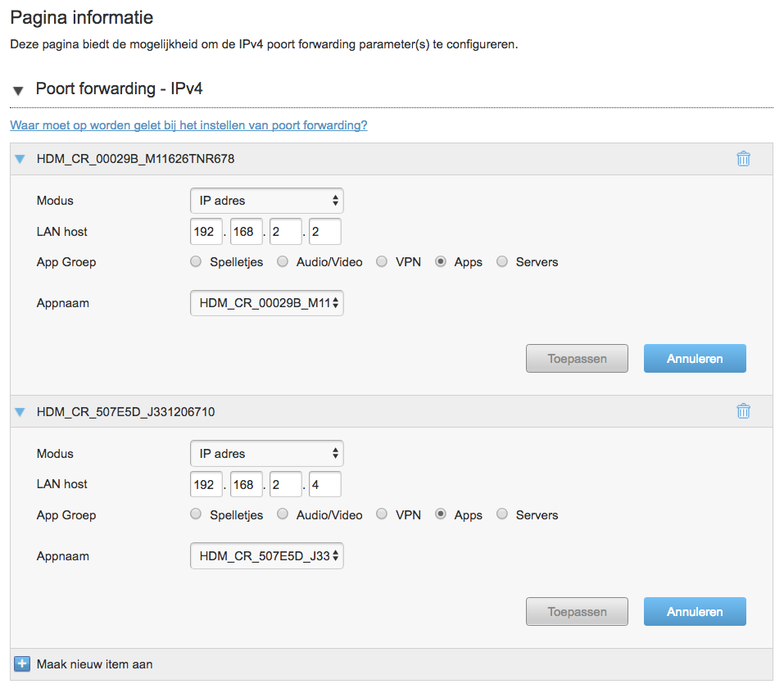
Task: Collapse the HDM_CR_507E5D_J331206710 rule section
Action: 20,412
